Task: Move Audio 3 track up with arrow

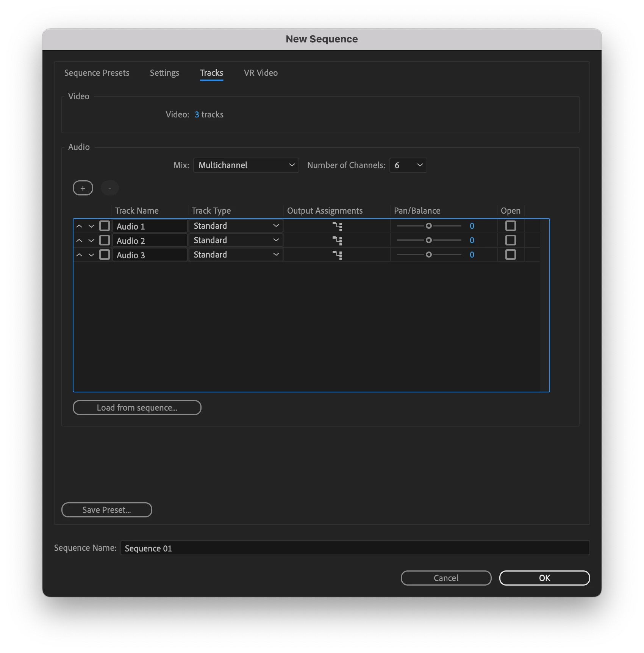Action: (79, 255)
